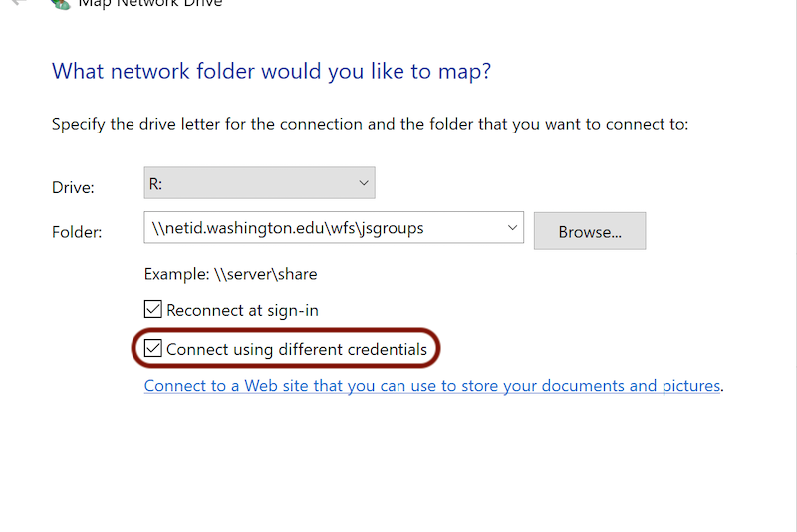Expand the Folder path history dropdown arrow
This screenshot has width=797, height=532.
click(x=512, y=227)
